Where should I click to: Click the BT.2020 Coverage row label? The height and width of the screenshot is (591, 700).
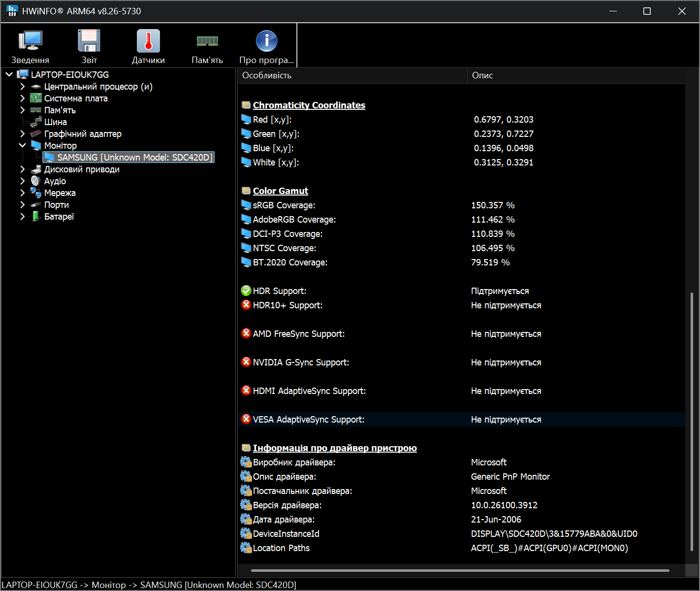[x=290, y=262]
